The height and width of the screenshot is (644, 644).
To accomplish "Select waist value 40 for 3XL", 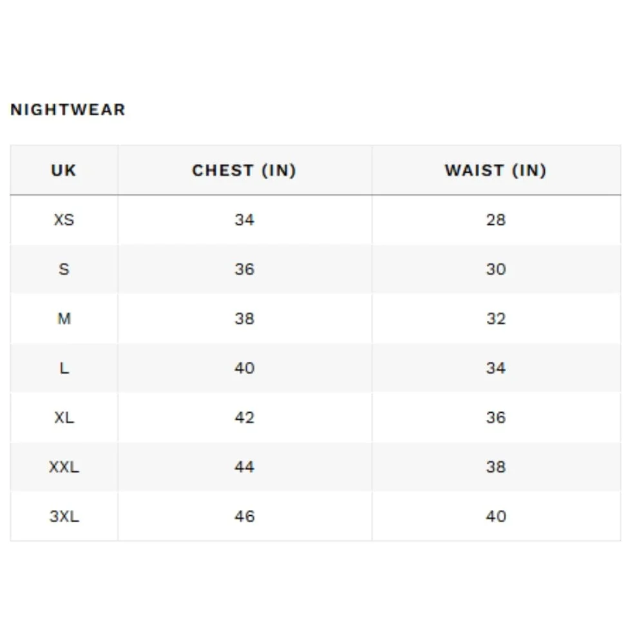I will coord(496,516).
